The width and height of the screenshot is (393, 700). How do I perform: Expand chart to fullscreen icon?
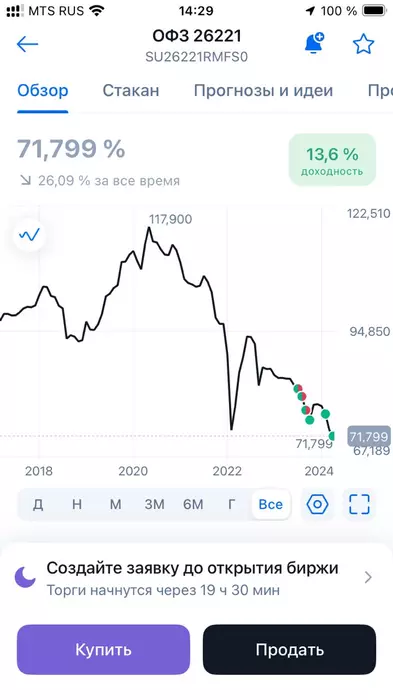tap(359, 504)
